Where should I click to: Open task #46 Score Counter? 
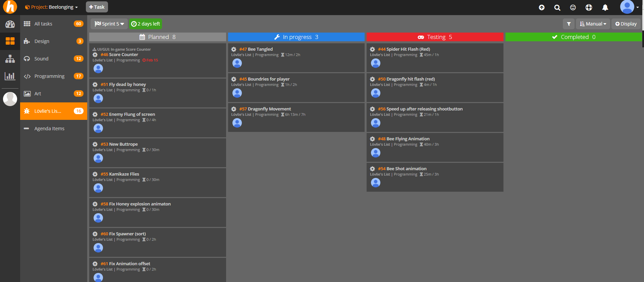[119, 55]
